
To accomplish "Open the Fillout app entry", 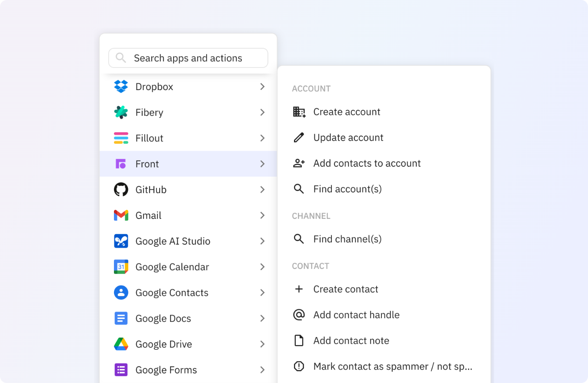I will pos(188,138).
